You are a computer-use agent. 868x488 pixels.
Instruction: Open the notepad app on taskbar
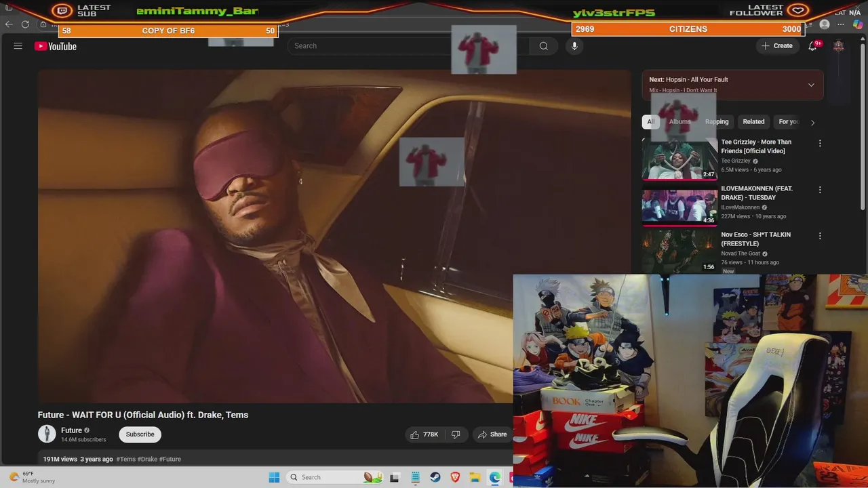(415, 477)
